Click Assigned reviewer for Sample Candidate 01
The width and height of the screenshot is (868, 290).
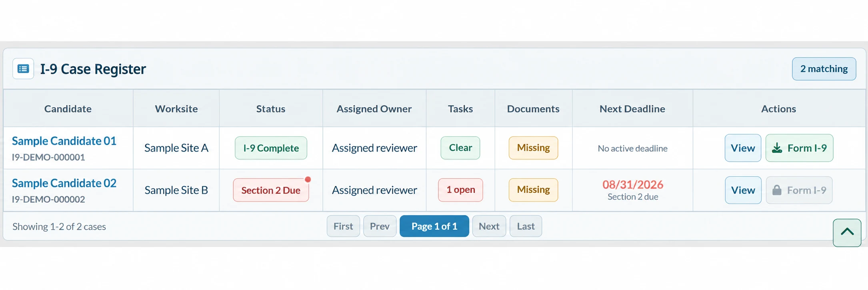pyautogui.click(x=374, y=148)
